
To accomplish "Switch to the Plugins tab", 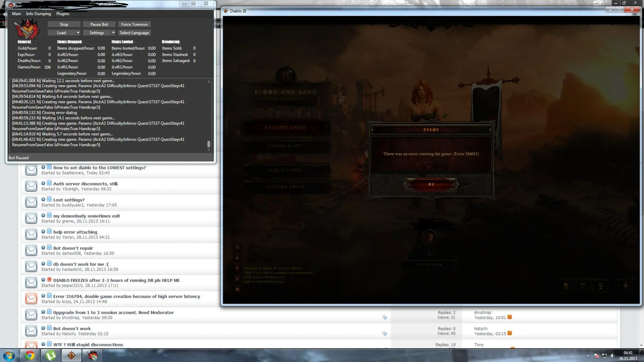I will point(63,14).
